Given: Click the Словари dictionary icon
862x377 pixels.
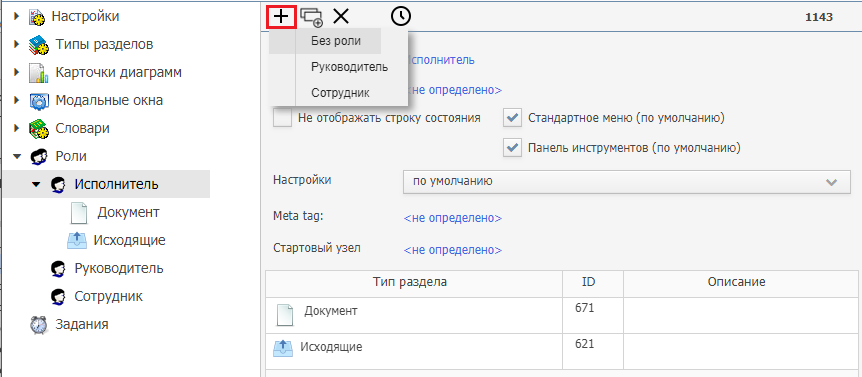Looking at the screenshot, I should pos(39,129).
